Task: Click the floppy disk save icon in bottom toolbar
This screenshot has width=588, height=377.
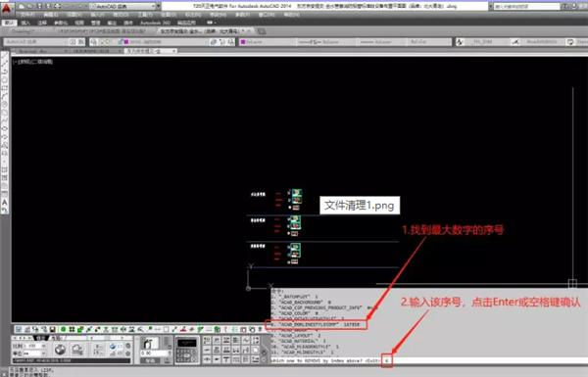Action: pos(53,329)
